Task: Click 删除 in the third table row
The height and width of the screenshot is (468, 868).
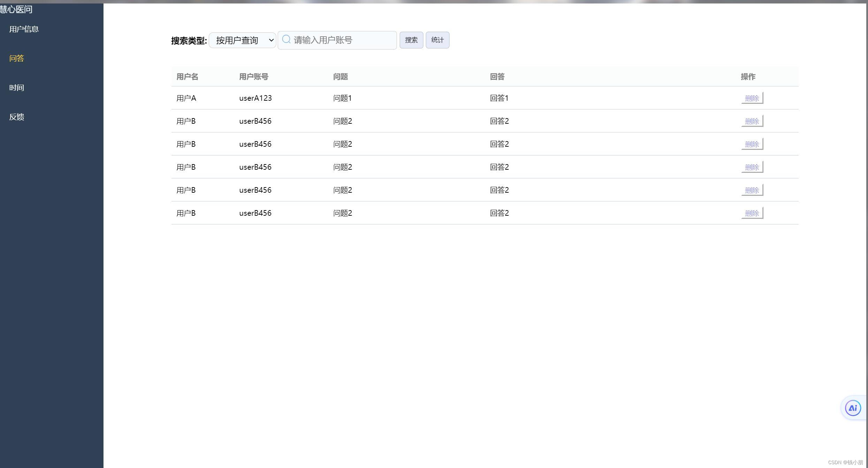Action: click(x=752, y=144)
